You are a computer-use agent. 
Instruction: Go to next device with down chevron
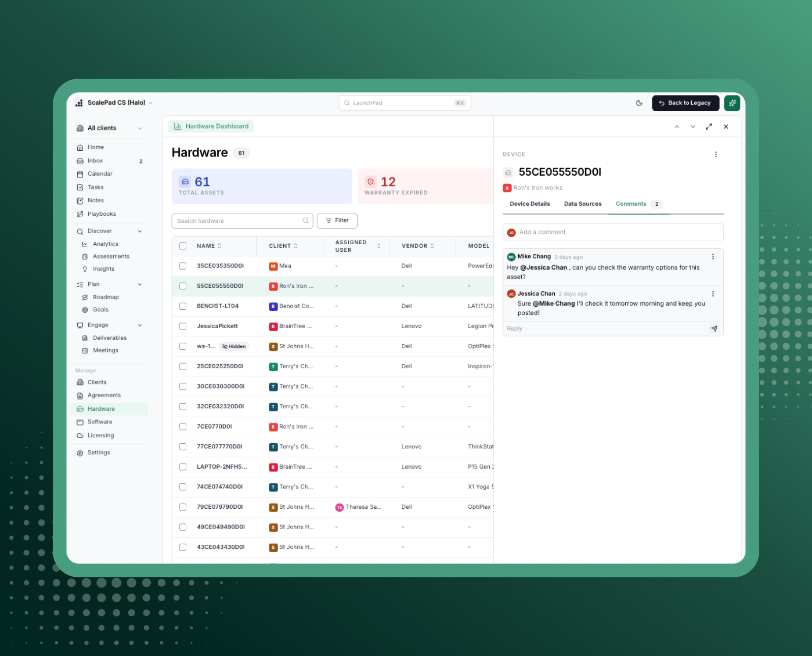pos(693,127)
